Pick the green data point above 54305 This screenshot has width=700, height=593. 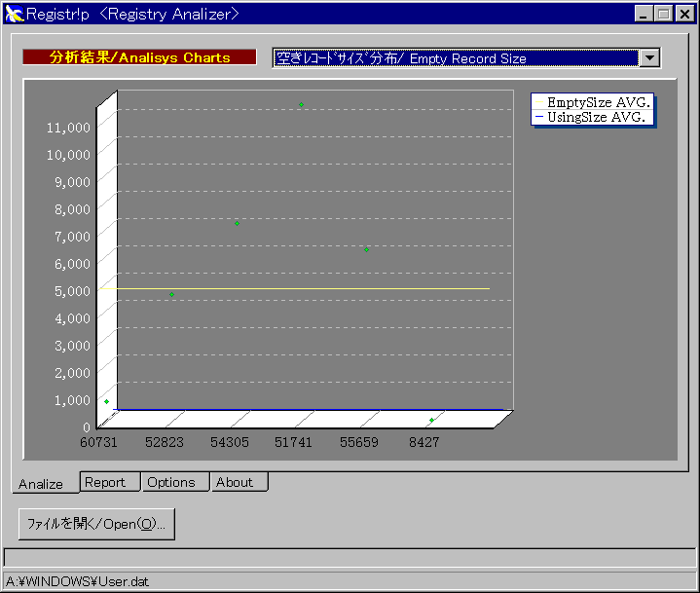coord(237,223)
